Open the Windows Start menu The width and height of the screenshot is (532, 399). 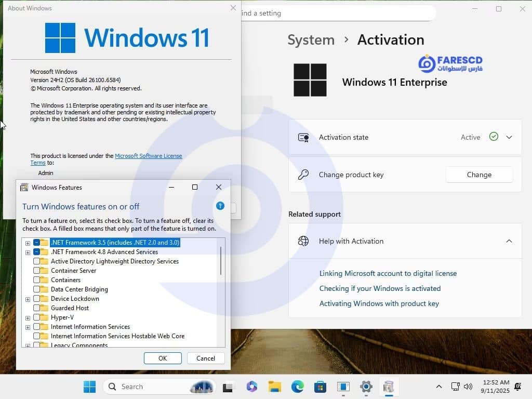89,387
